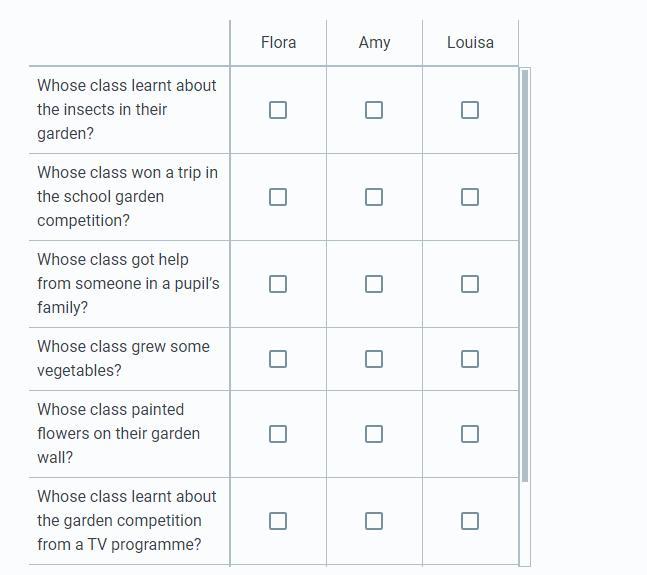Viewport: 647px width, 575px height.
Task: Choose Amy for painted flowers on wall
Action: pos(374,434)
